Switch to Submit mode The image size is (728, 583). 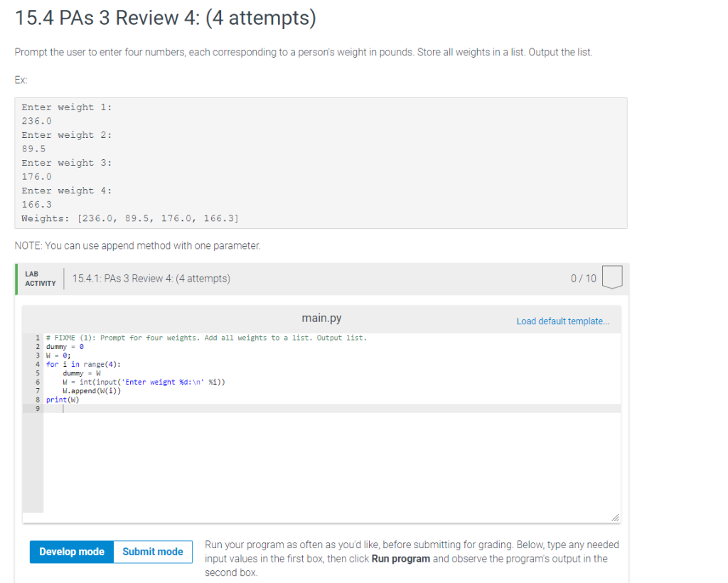pyautogui.click(x=152, y=551)
